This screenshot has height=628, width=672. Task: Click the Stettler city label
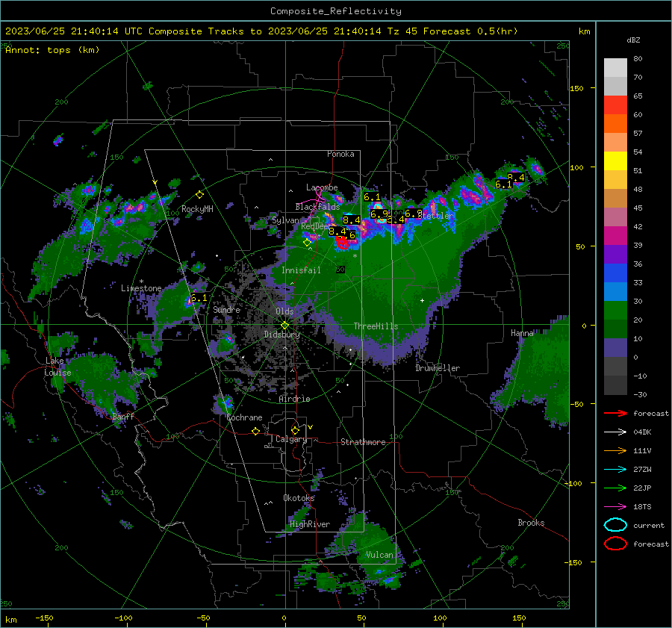tap(436, 216)
